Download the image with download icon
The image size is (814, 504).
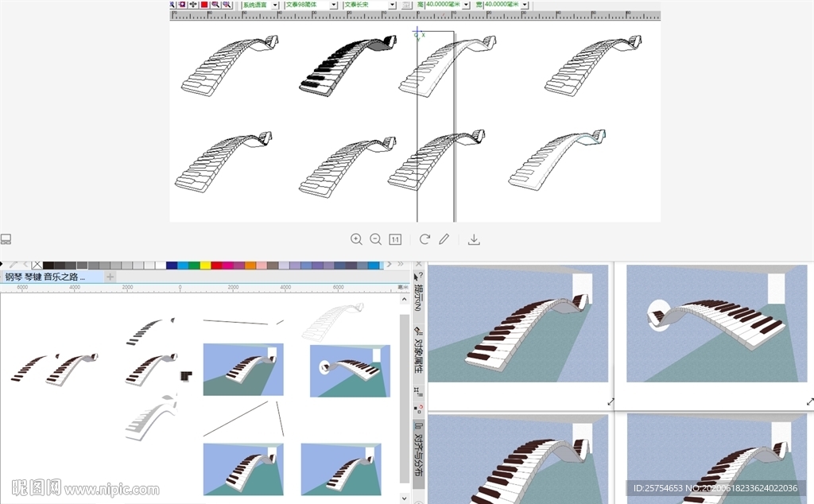click(474, 239)
